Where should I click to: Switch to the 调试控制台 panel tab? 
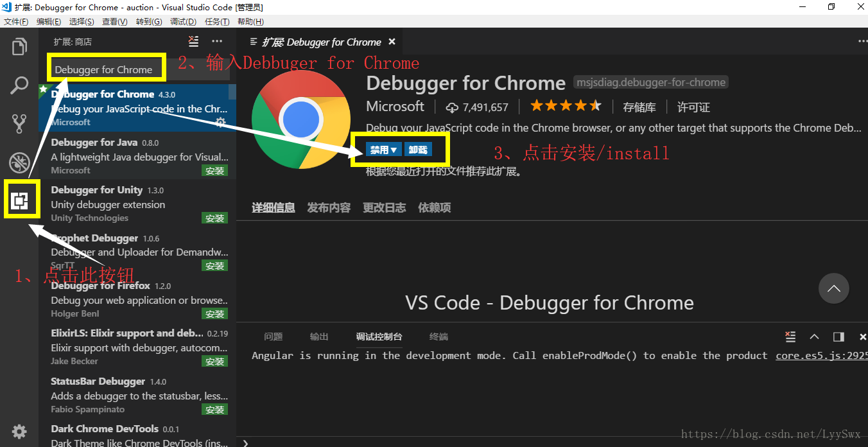tap(379, 337)
